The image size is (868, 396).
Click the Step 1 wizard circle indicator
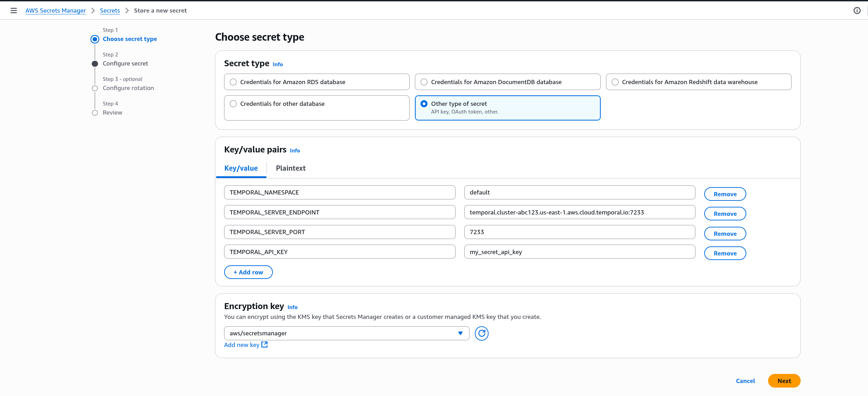click(95, 39)
